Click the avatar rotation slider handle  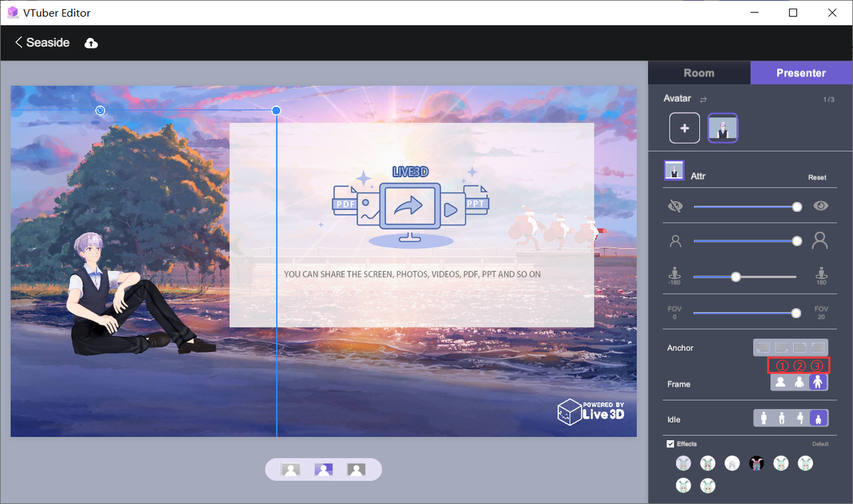736,276
